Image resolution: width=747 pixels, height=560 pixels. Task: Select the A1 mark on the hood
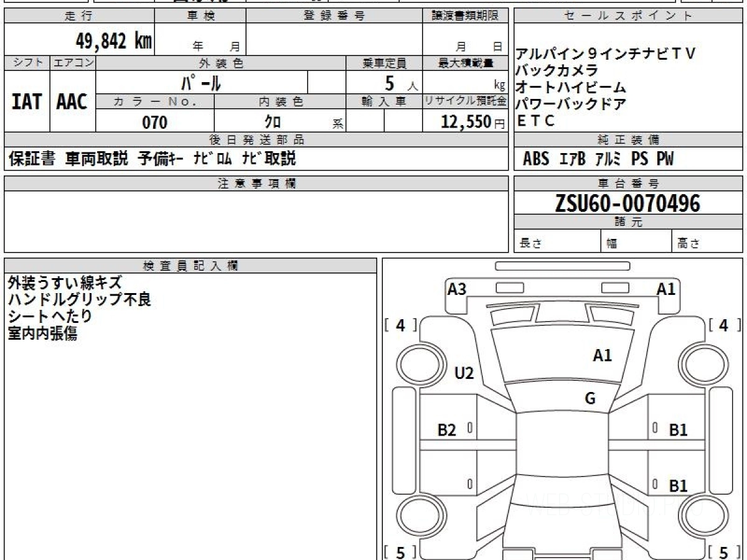(x=603, y=355)
